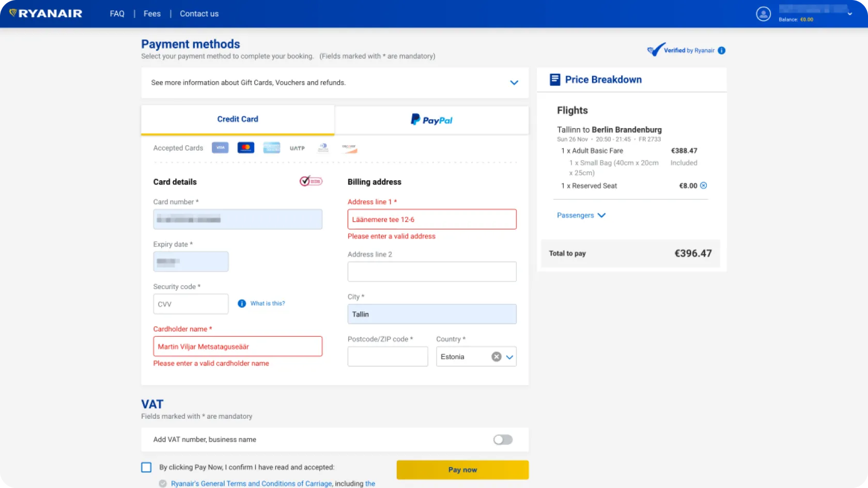Image resolution: width=868 pixels, height=488 pixels.
Task: Click the Verified by Ryanair info icon
Action: pos(722,51)
